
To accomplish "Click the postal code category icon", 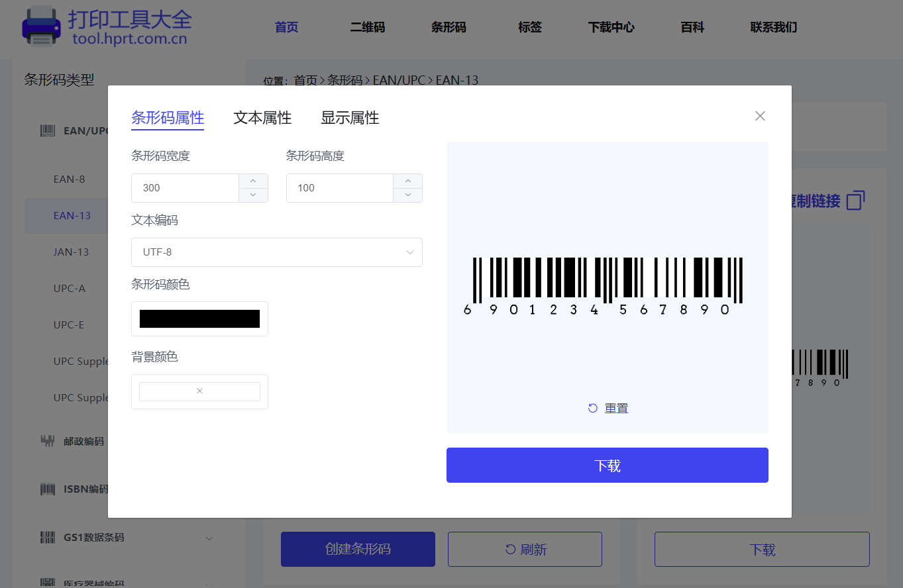I will pos(48,441).
